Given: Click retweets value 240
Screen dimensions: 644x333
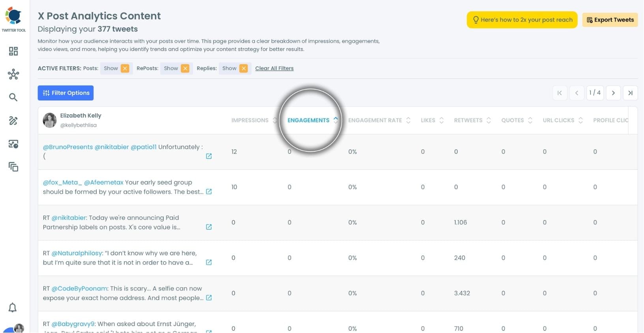Looking at the screenshot, I should click(459, 258).
